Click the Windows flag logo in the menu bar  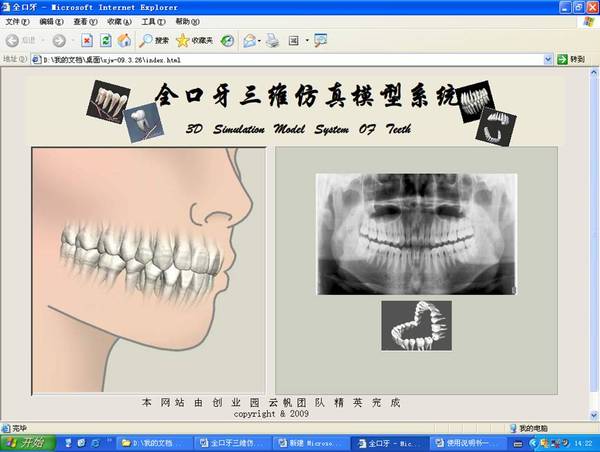(x=589, y=22)
